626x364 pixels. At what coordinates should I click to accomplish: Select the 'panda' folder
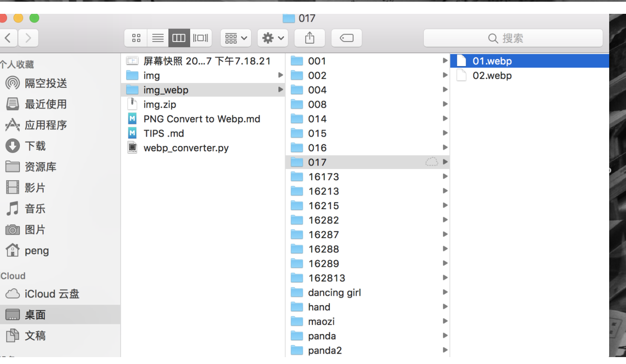pyautogui.click(x=322, y=336)
